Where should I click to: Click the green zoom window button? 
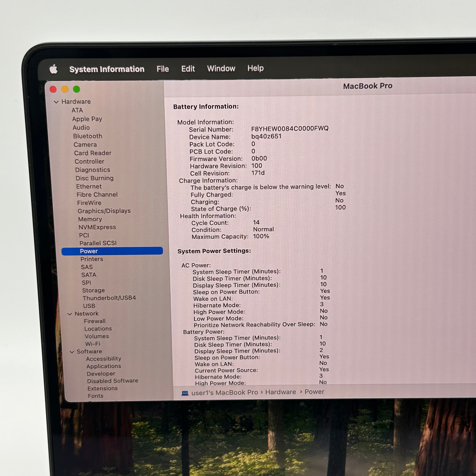[77, 89]
